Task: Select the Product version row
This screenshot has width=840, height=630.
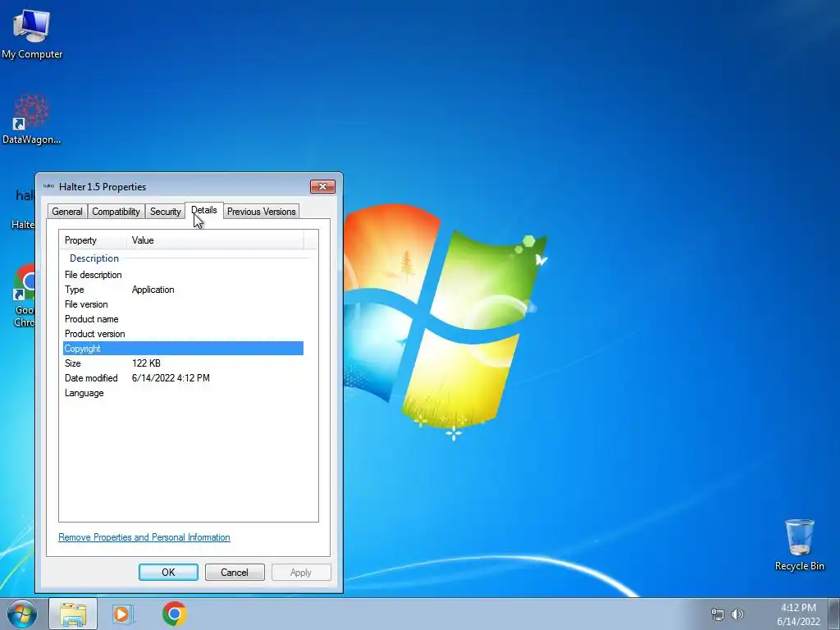Action: coord(183,334)
